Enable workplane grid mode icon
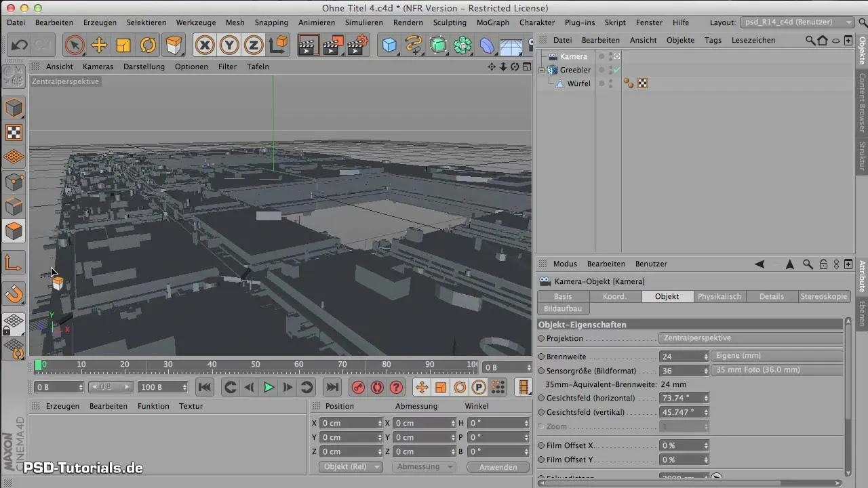This screenshot has height=488, width=868. click(14, 157)
